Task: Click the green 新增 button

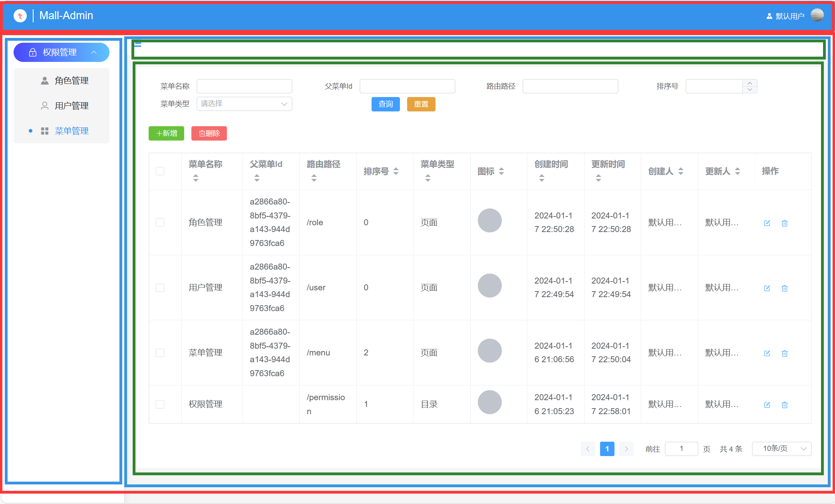Action: 166,133
